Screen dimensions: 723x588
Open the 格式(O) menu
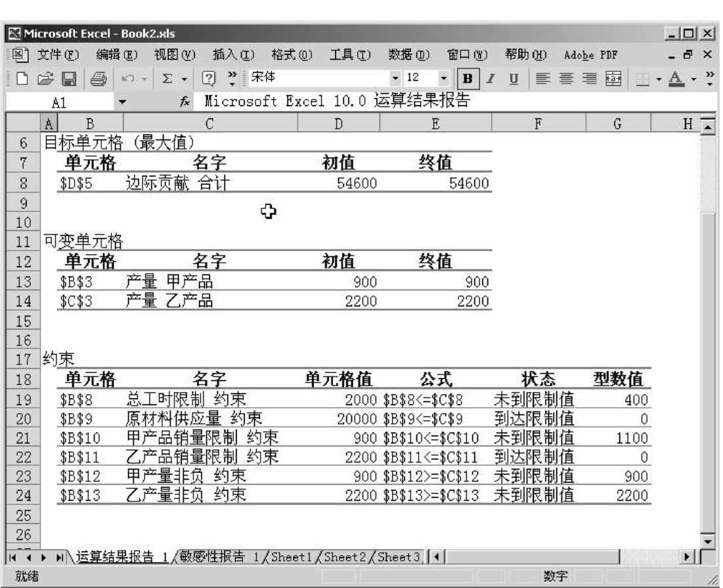(292, 55)
